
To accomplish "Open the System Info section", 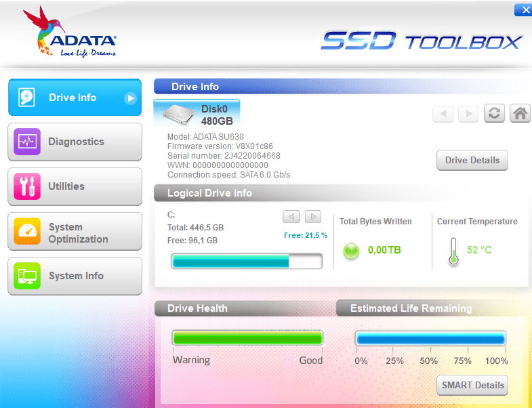I will pos(75,276).
